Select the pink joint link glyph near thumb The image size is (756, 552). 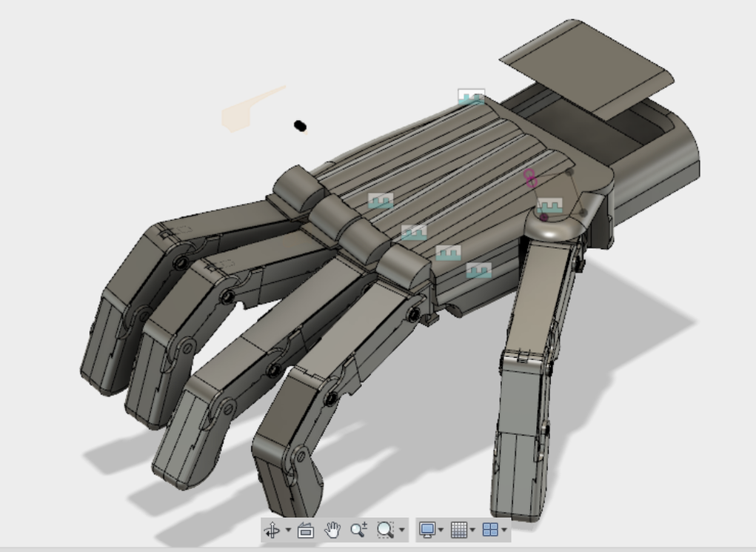(530, 178)
